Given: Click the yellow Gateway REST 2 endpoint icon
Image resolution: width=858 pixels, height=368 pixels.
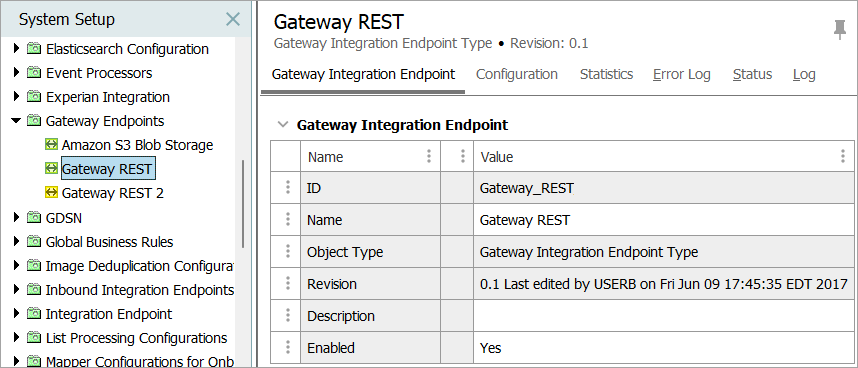Looking at the screenshot, I should [51, 192].
